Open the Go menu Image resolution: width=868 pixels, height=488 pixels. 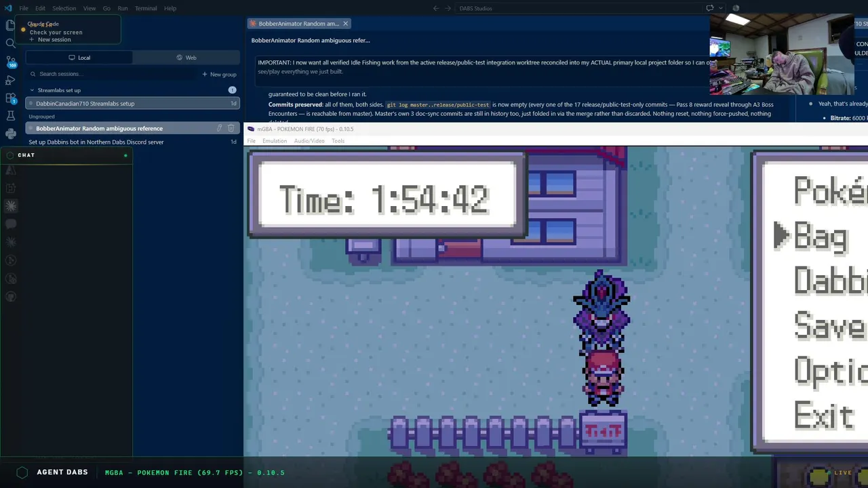coord(106,8)
